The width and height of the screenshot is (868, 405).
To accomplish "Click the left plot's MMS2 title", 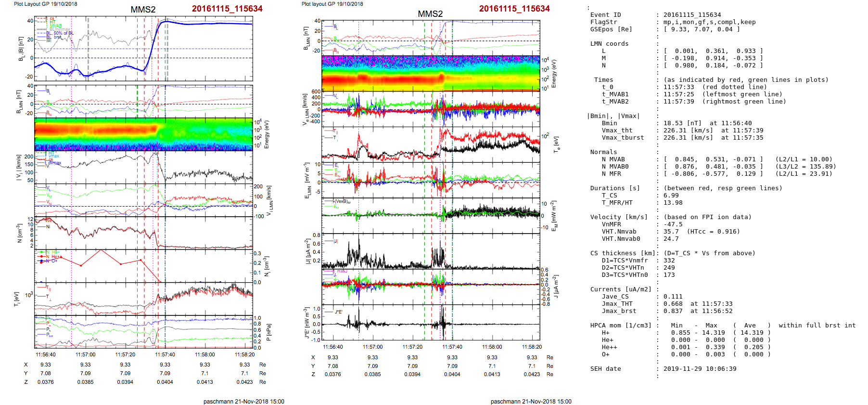I will (143, 10).
